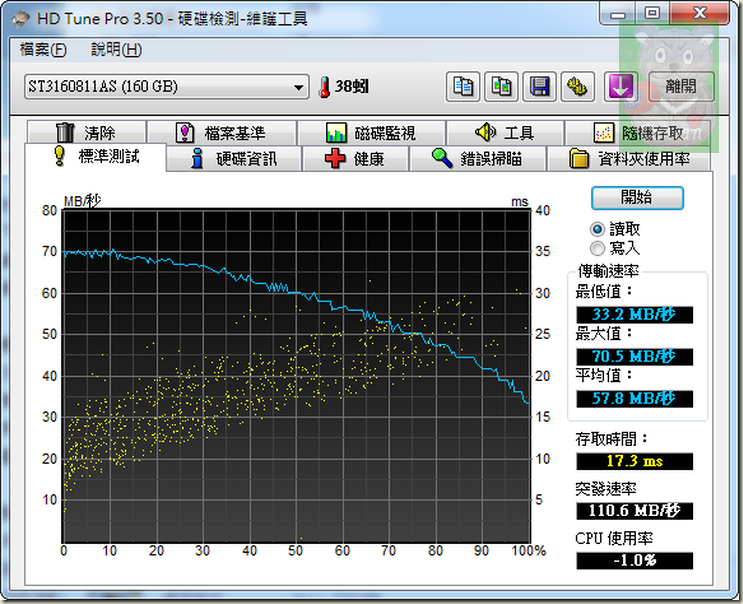Screen dimensions: 743x604
Task: Go to the 磁碟監視 tab
Action: (371, 133)
